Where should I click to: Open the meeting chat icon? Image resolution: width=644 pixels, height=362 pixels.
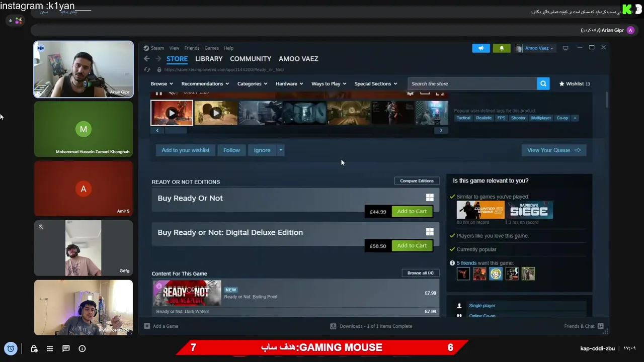[66, 348]
